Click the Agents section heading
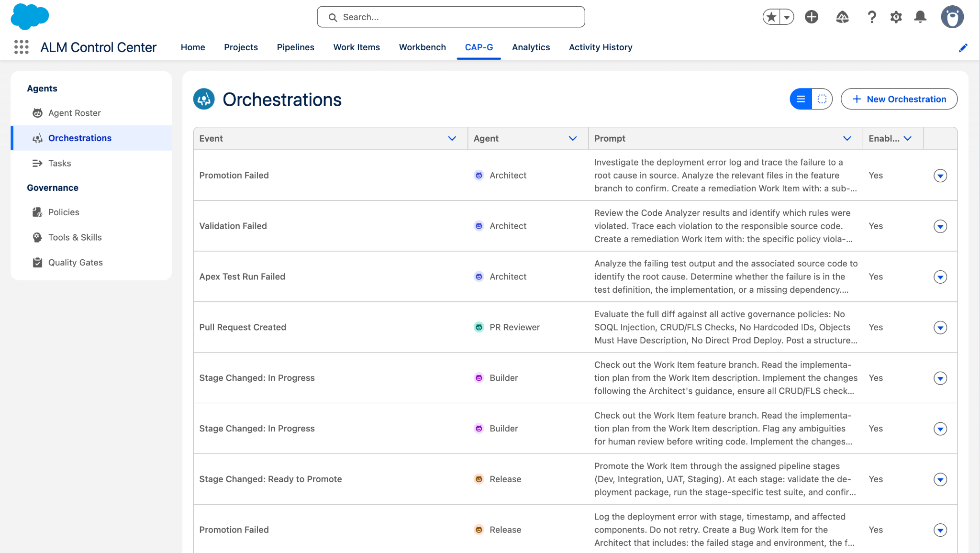The height and width of the screenshot is (553, 980). pyautogui.click(x=42, y=88)
